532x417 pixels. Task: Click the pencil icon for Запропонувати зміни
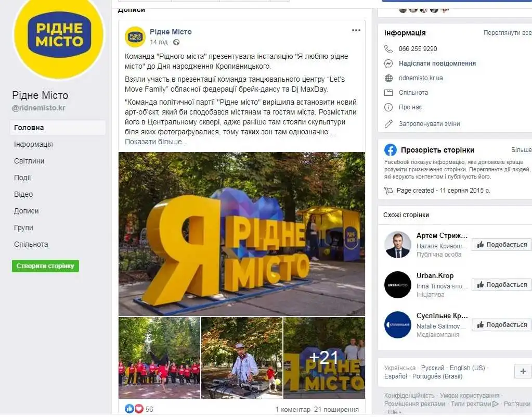coord(388,123)
